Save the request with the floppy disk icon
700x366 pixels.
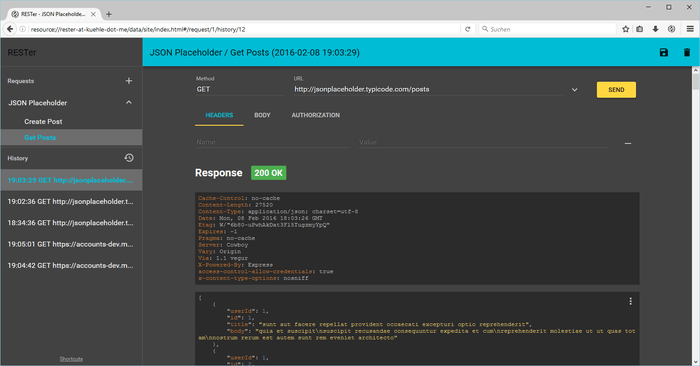pos(664,53)
